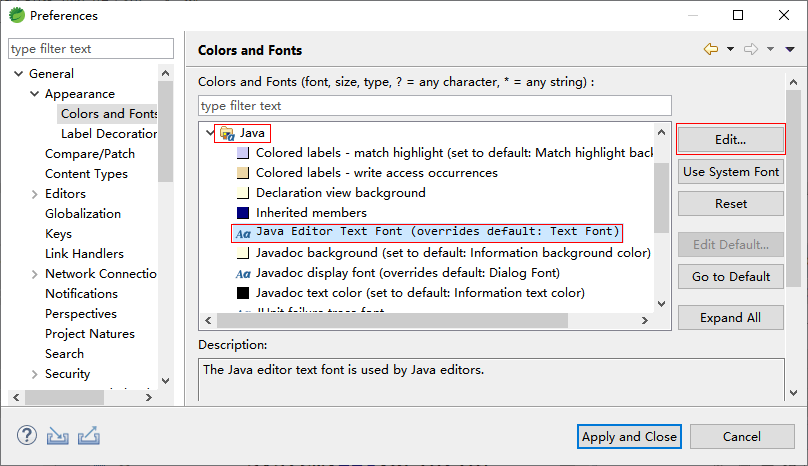Click the Javadoc text color black swatch
The height and width of the screenshot is (466, 808).
pyautogui.click(x=242, y=293)
